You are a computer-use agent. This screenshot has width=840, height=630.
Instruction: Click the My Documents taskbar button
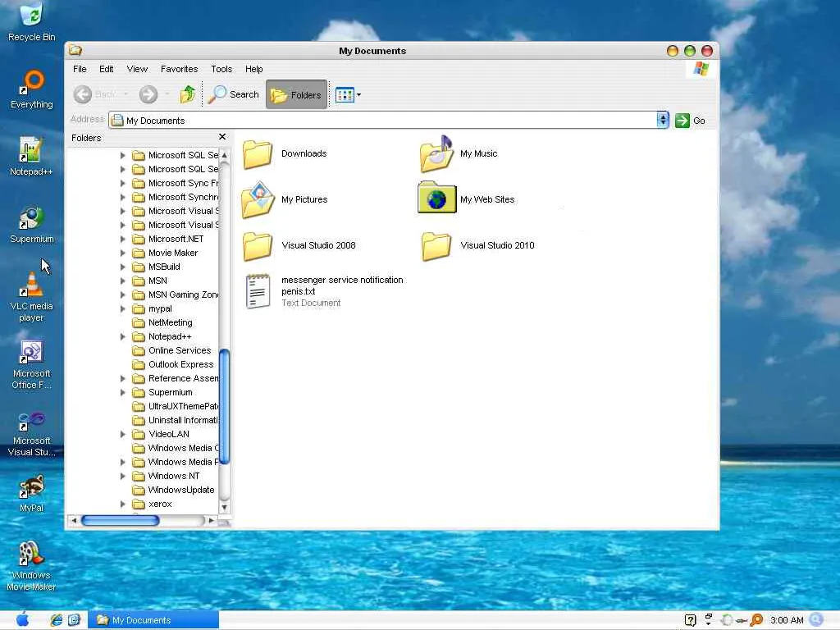coord(153,620)
